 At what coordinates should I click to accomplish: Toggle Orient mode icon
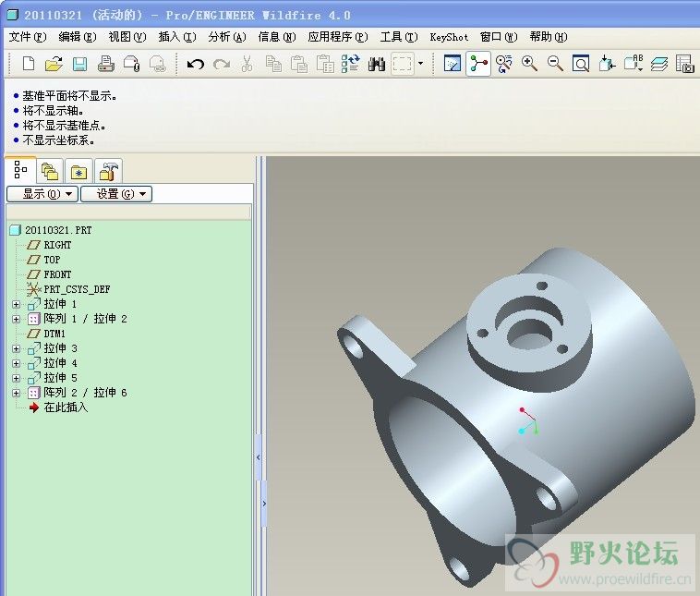coord(504,64)
